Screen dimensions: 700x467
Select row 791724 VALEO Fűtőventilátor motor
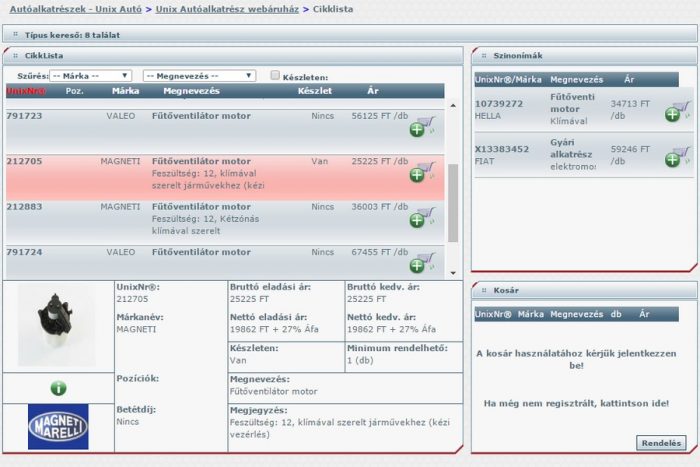pyautogui.click(x=225, y=263)
